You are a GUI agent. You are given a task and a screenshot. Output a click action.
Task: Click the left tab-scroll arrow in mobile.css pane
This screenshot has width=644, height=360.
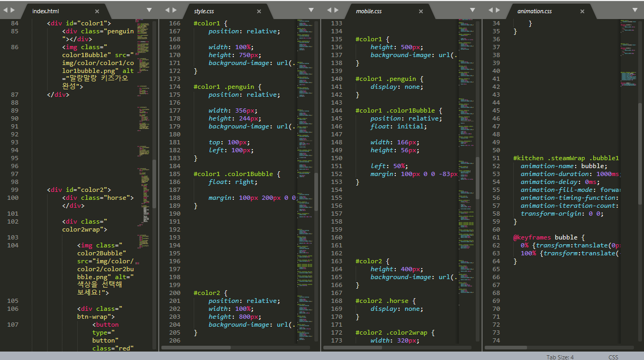[x=329, y=10]
